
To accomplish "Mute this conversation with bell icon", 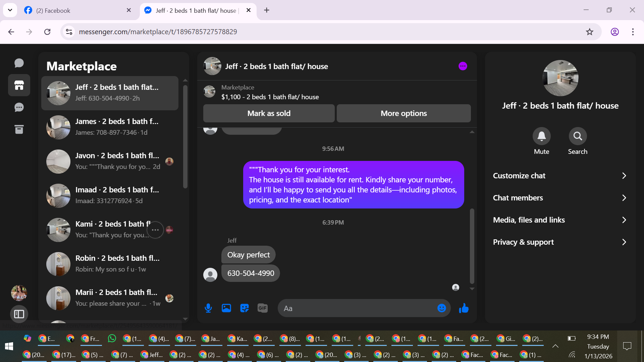I will click(x=541, y=136).
